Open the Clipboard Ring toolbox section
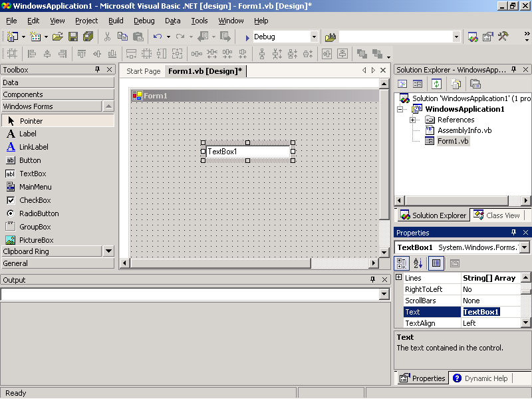Screen dimensions: 532x399 point(51,251)
